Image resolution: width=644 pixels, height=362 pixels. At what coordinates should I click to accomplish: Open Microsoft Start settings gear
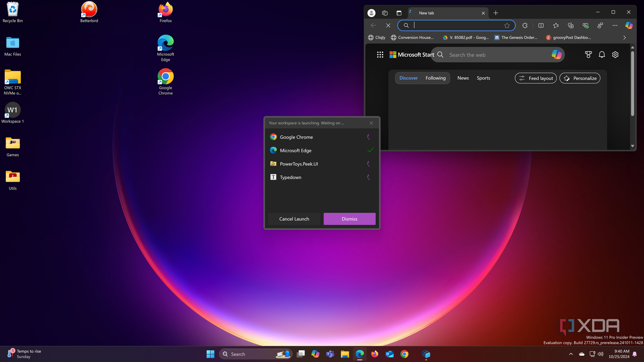(x=615, y=55)
